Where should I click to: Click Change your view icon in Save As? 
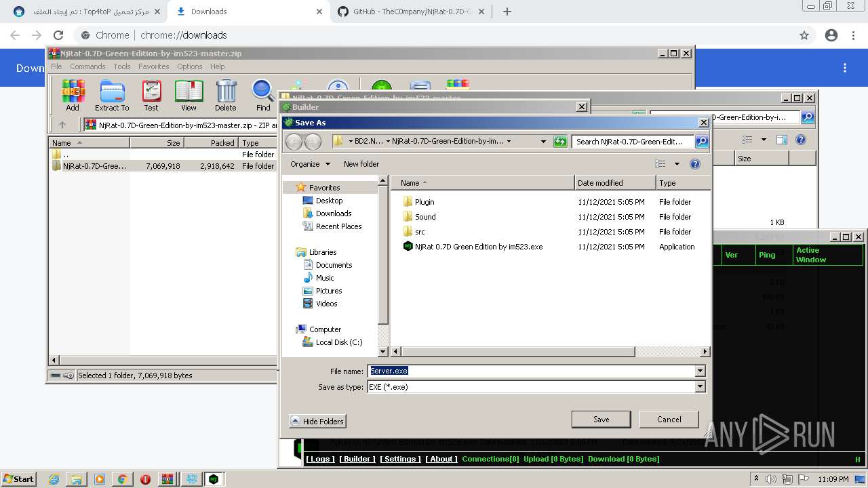tap(660, 164)
